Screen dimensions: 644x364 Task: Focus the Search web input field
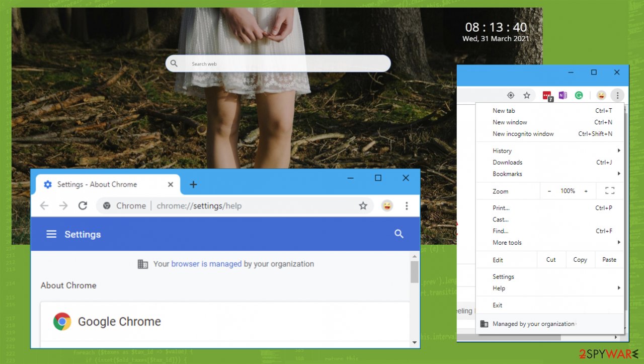pyautogui.click(x=278, y=63)
